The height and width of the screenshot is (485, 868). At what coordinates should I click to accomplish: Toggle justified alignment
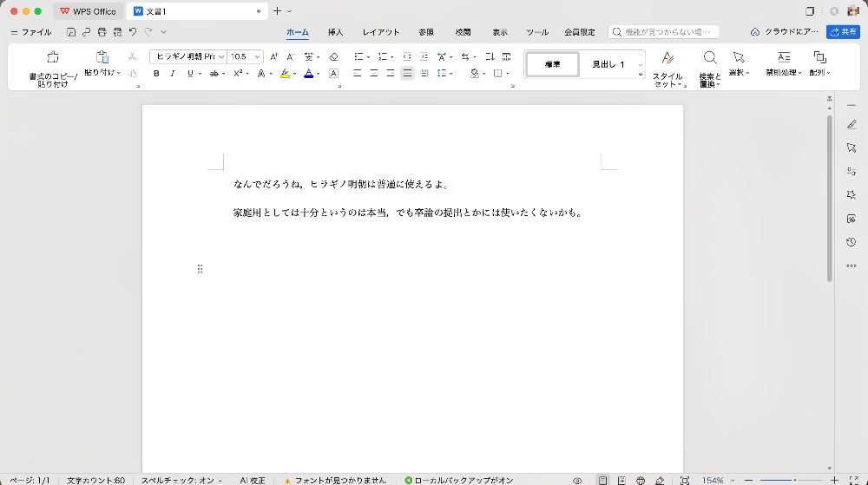pyautogui.click(x=407, y=73)
